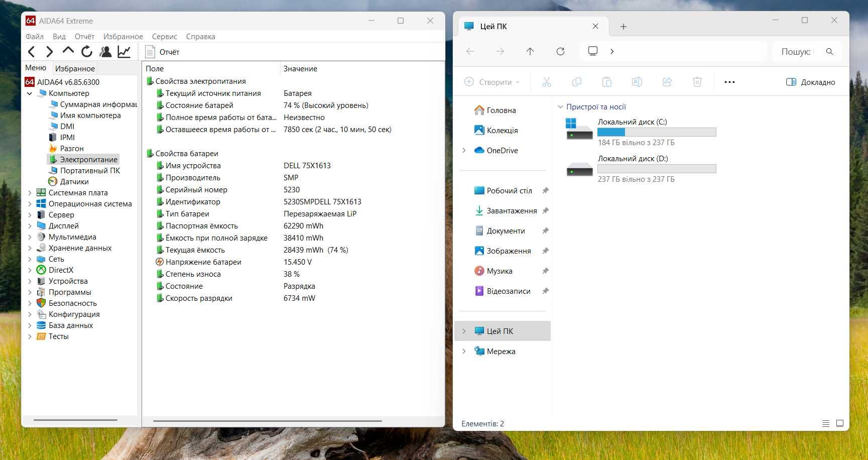Viewport: 868px width, 460px height.
Task: Switch to the Избранное tab in sidebar
Action: (x=75, y=68)
